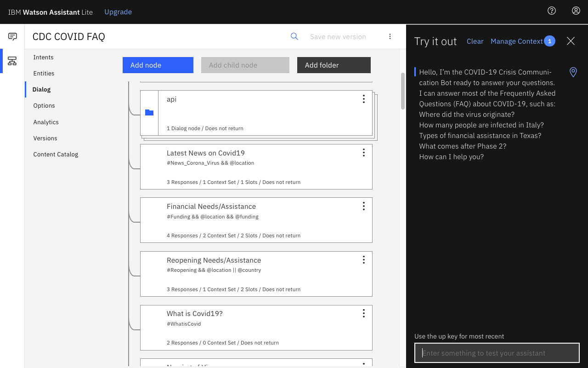Open the Skills icon in left rail
This screenshot has height=368, width=588.
[x=12, y=61]
